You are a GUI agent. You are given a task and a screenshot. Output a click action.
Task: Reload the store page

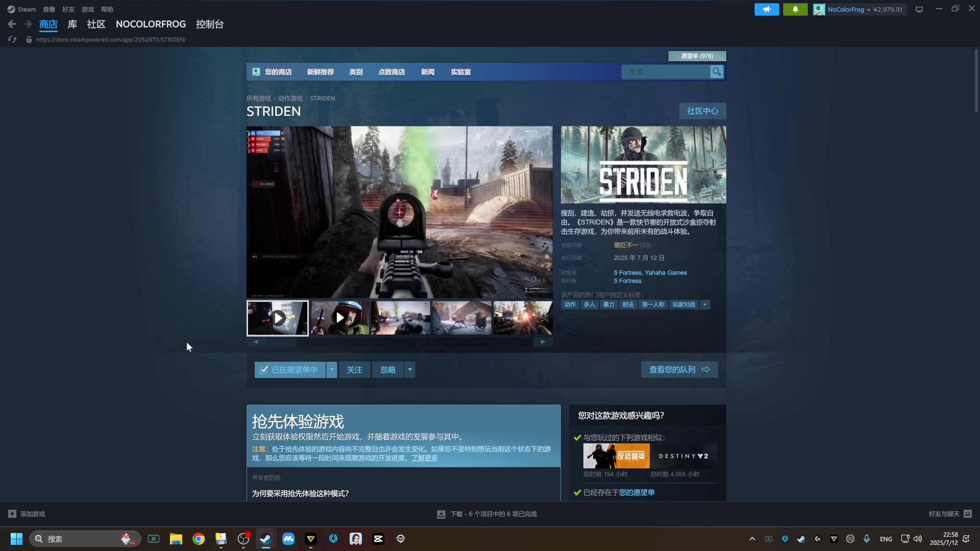tap(12, 39)
